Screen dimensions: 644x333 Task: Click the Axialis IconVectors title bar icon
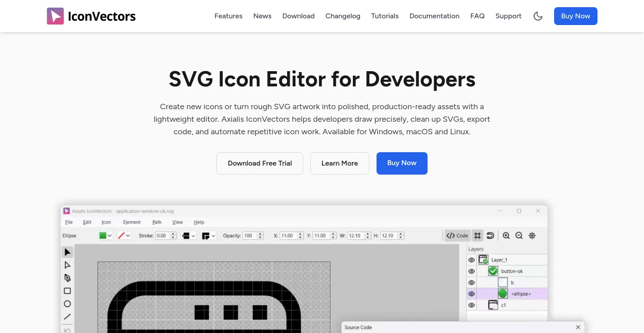click(66, 211)
